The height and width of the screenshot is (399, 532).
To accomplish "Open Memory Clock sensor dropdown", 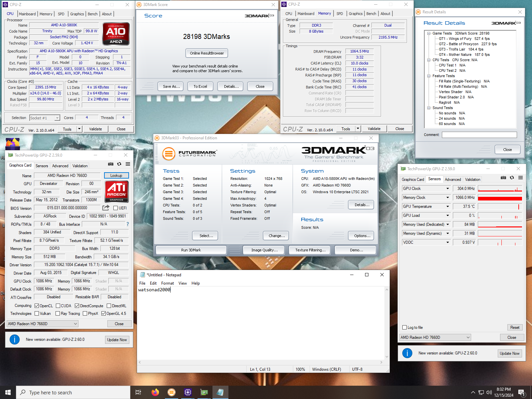I will coord(448,198).
